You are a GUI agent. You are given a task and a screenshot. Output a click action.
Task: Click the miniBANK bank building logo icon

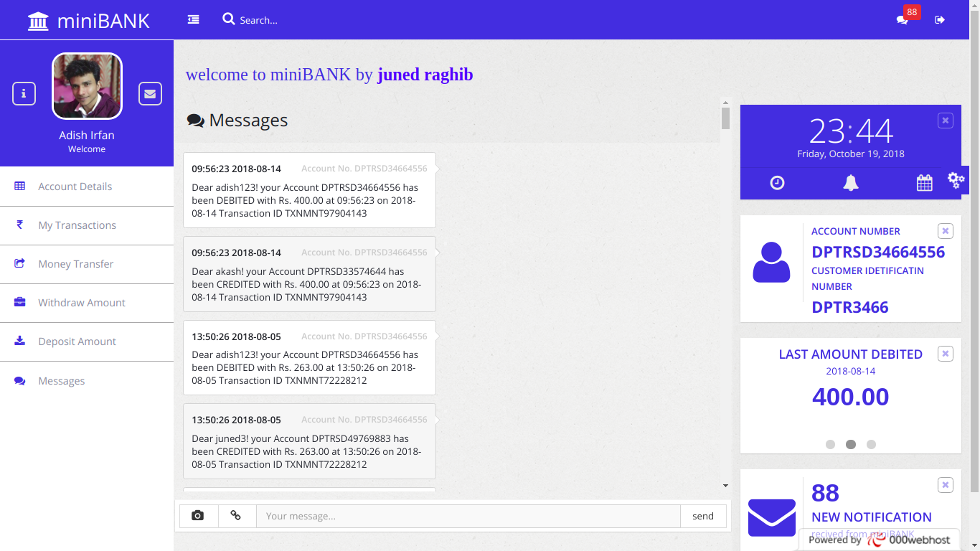click(38, 21)
